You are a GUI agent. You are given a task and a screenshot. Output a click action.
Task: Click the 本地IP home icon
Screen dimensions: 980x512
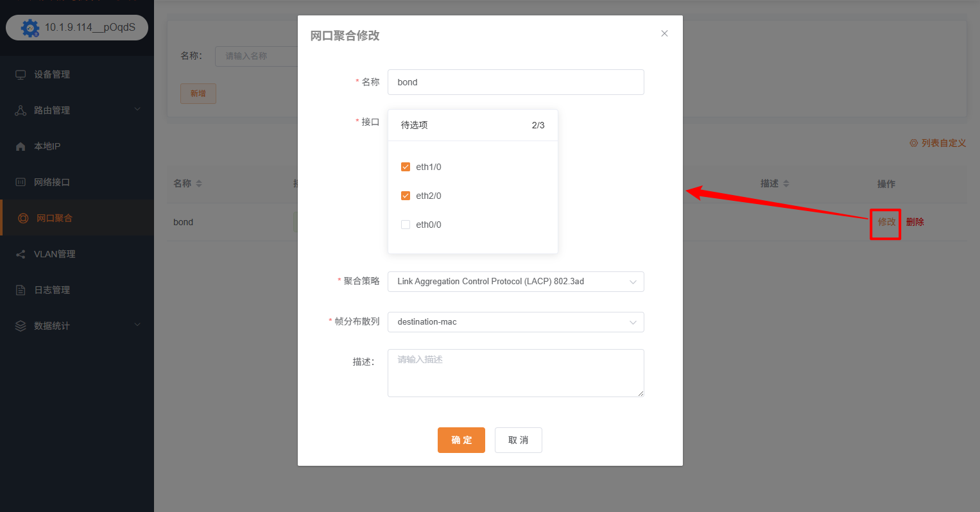click(x=21, y=146)
